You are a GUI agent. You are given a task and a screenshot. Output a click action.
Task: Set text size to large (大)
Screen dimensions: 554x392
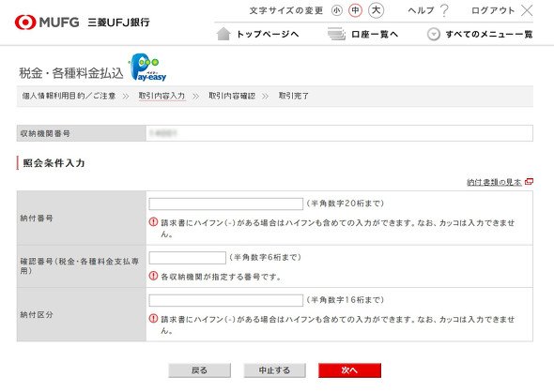[x=376, y=10]
